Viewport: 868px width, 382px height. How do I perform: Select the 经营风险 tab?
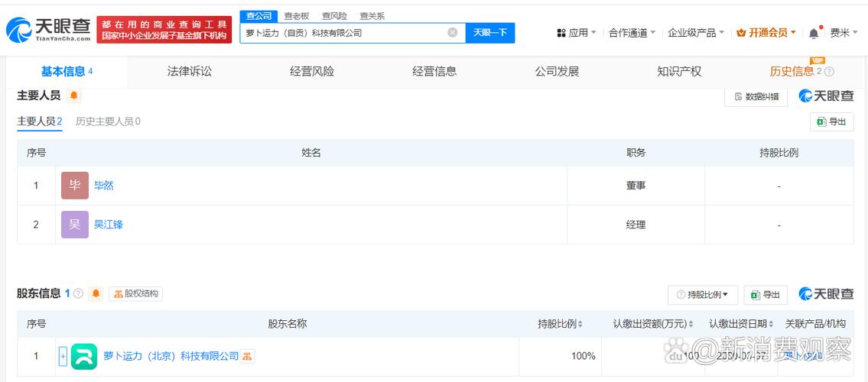click(312, 71)
